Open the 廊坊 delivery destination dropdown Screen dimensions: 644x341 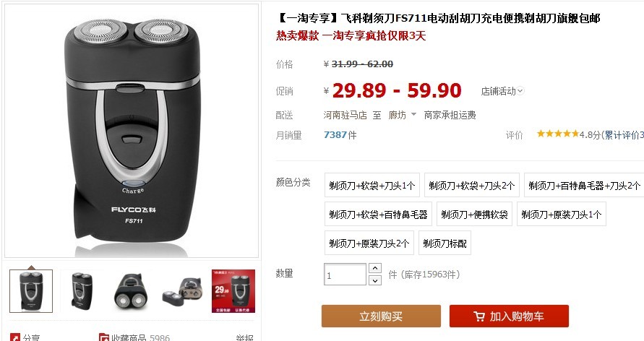pos(403,116)
